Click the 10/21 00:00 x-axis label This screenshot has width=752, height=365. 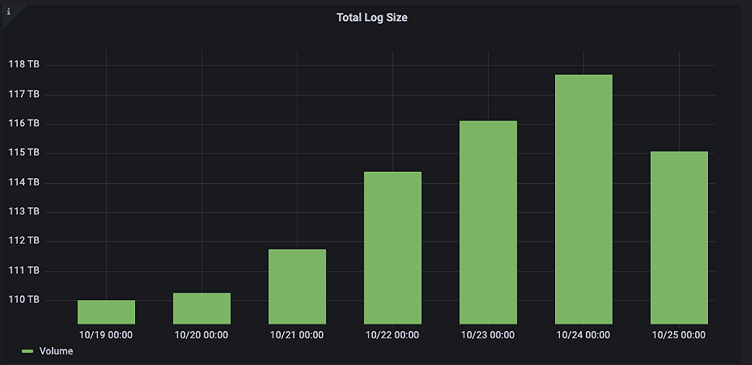pos(297,335)
